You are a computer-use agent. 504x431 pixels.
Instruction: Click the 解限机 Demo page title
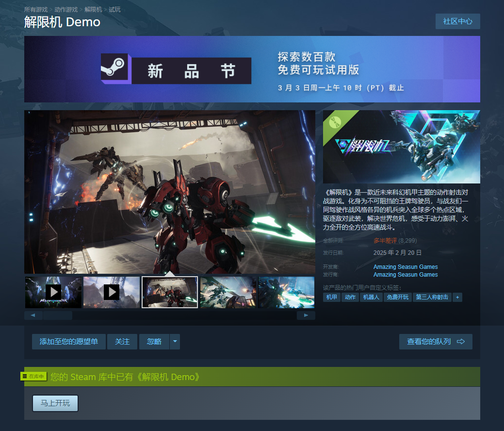pos(63,22)
